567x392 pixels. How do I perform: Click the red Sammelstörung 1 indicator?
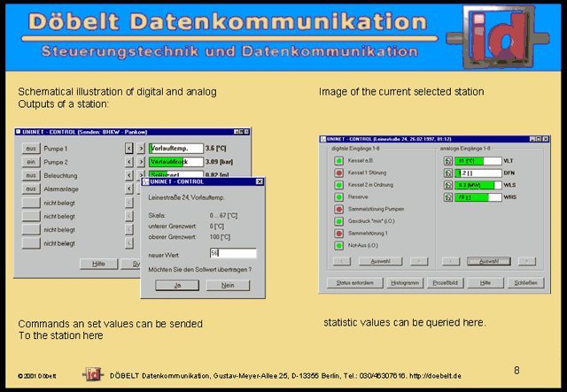(x=338, y=234)
